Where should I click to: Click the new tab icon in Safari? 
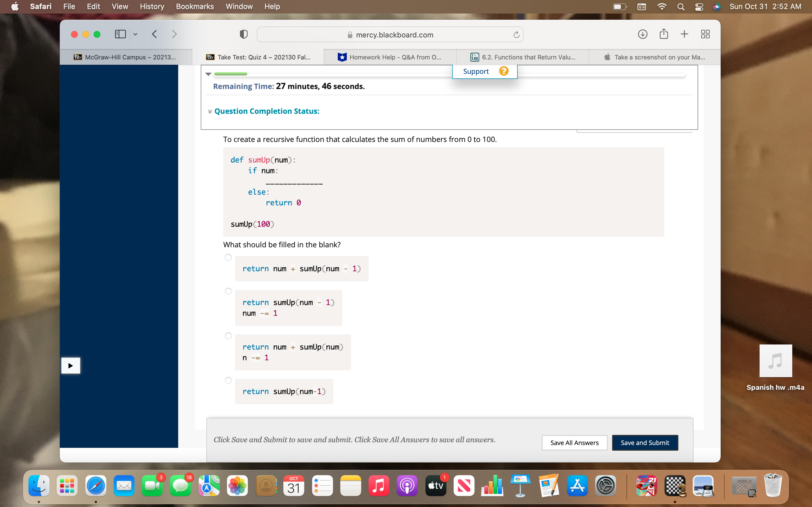pyautogui.click(x=684, y=34)
